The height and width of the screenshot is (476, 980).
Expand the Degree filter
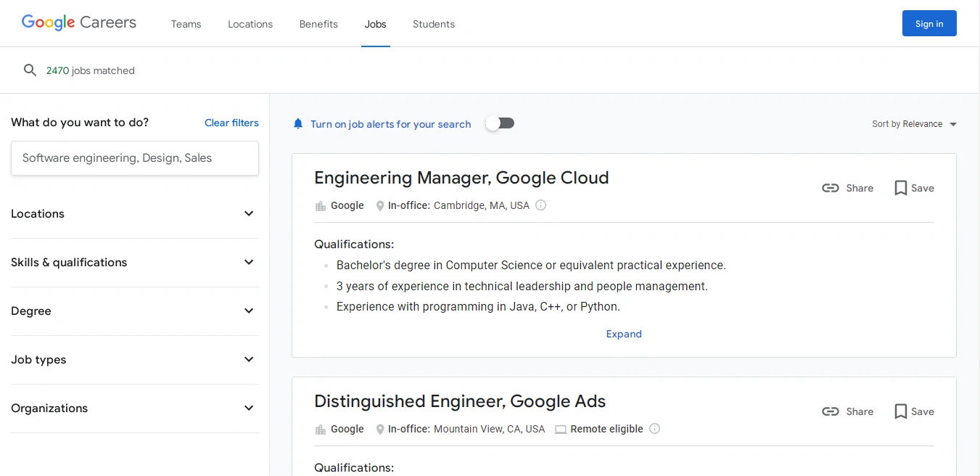tap(135, 311)
